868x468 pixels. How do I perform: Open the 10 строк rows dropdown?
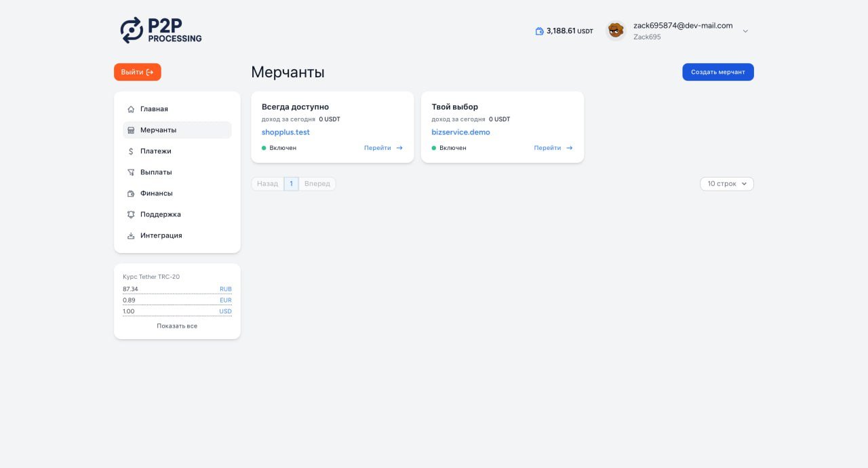(726, 184)
